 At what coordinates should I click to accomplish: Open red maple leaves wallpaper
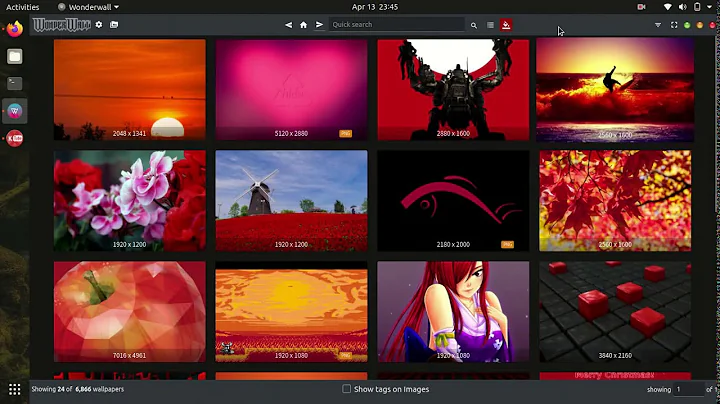(615, 201)
